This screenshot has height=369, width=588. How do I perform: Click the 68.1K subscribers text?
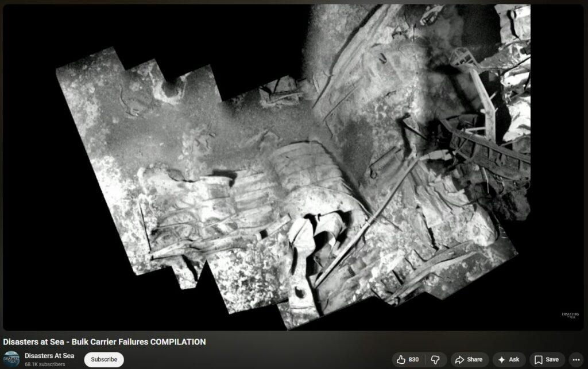(45, 364)
